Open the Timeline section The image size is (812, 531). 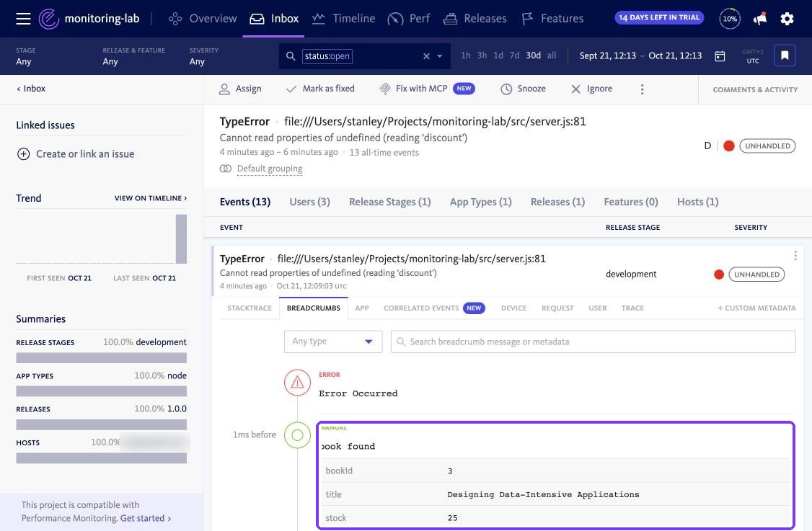coord(343,19)
